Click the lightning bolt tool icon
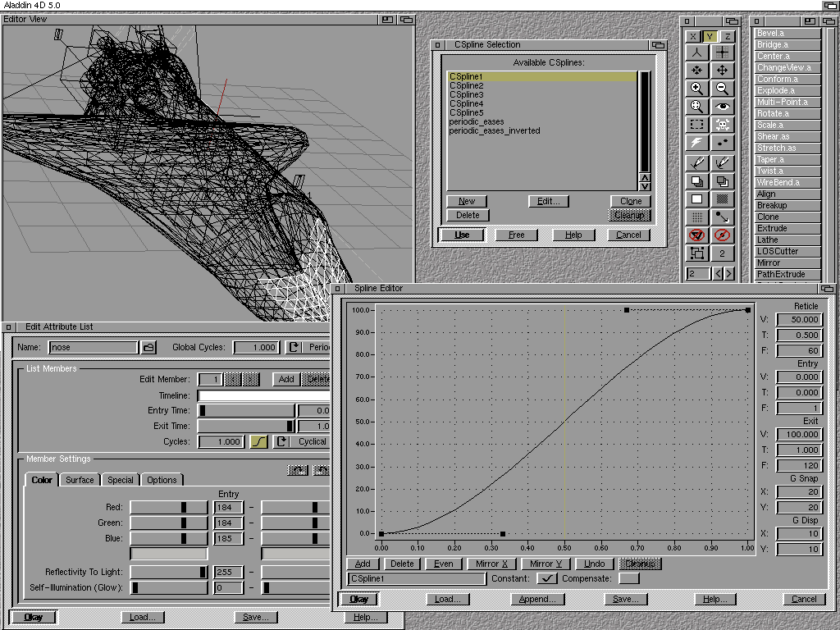The height and width of the screenshot is (630, 840). (x=696, y=143)
